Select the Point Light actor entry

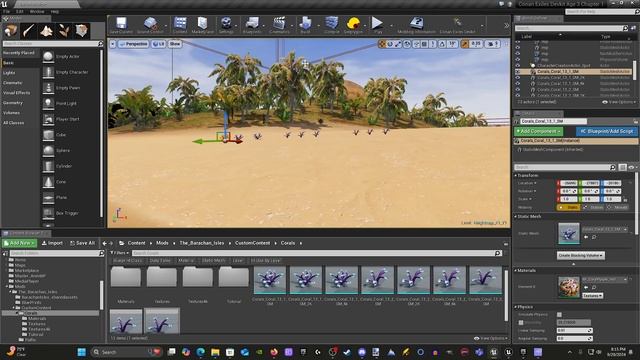point(70,103)
